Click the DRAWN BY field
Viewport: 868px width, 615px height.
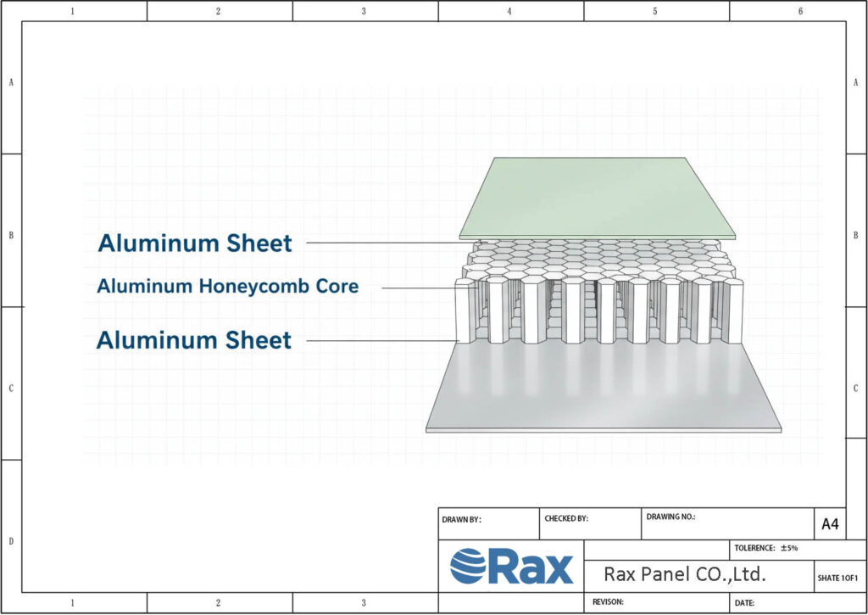coord(487,523)
